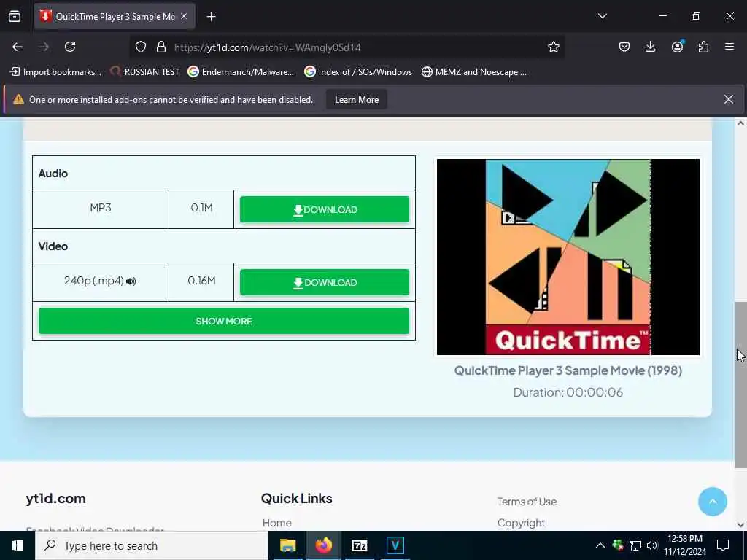The image size is (747, 560).
Task: Open the clock showing 12:58 PM
Action: point(685,545)
